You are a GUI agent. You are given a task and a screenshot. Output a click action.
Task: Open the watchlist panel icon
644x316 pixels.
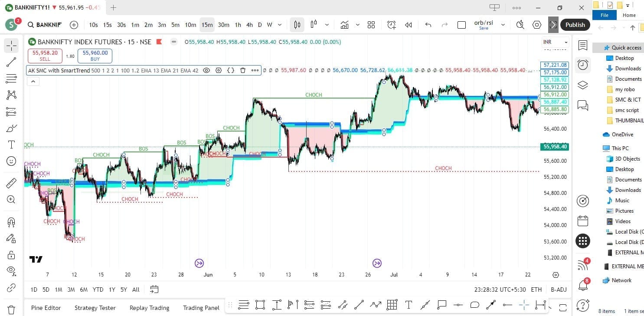[x=583, y=46]
